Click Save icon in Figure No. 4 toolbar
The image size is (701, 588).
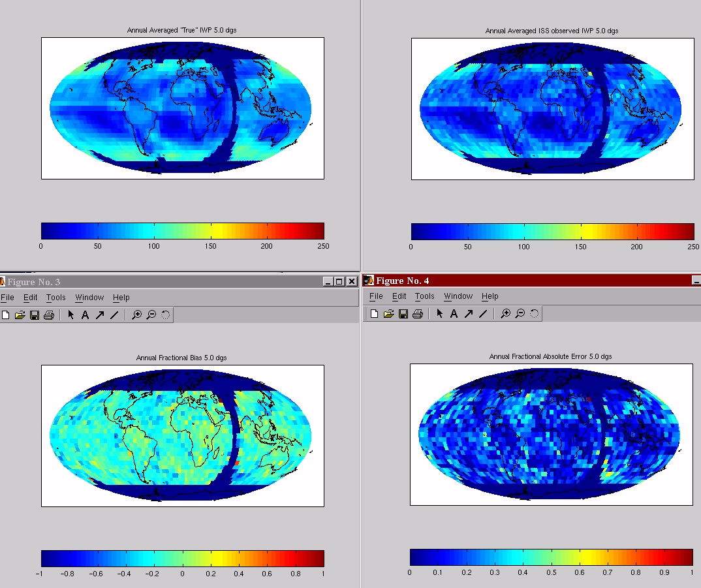pos(403,314)
